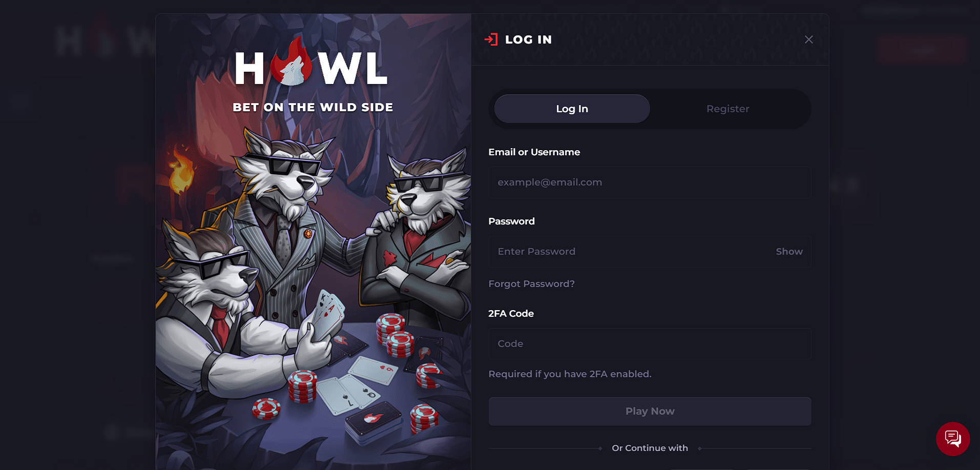This screenshot has width=980, height=470.
Task: Switch to the Register tab
Action: [727, 109]
